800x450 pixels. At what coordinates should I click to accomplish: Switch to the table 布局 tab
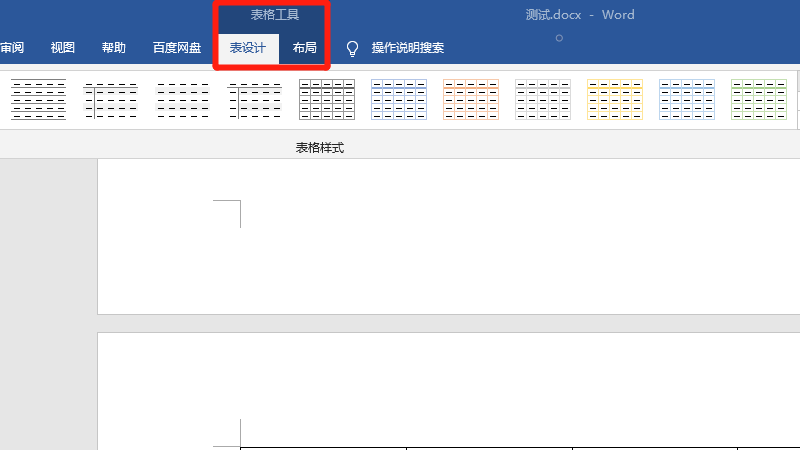tap(305, 48)
